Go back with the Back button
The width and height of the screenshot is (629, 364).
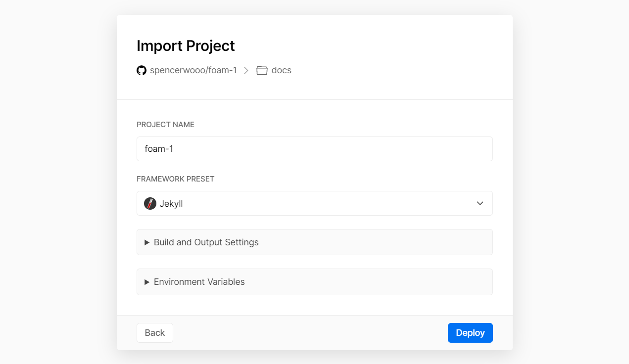pos(154,333)
